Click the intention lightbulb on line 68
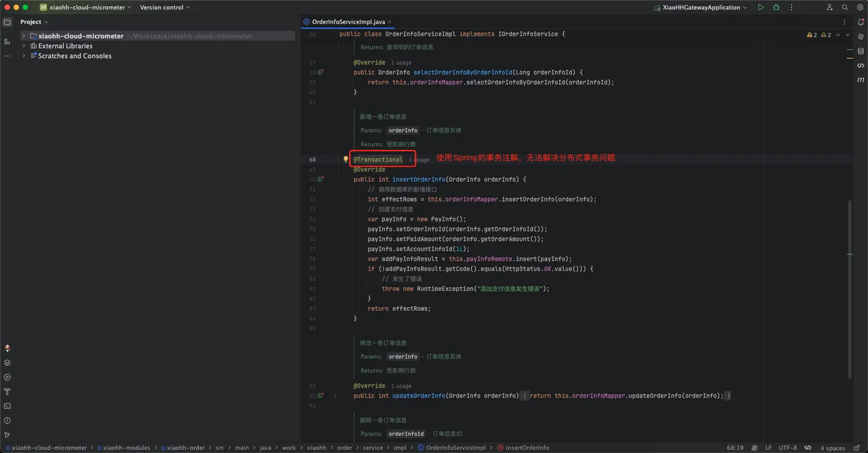This screenshot has height=453, width=868. (346, 159)
